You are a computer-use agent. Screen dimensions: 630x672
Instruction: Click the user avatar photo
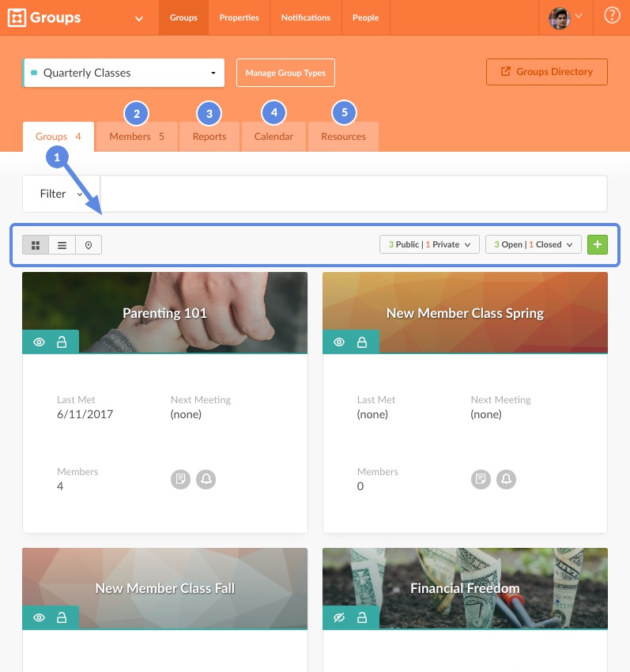(x=560, y=18)
